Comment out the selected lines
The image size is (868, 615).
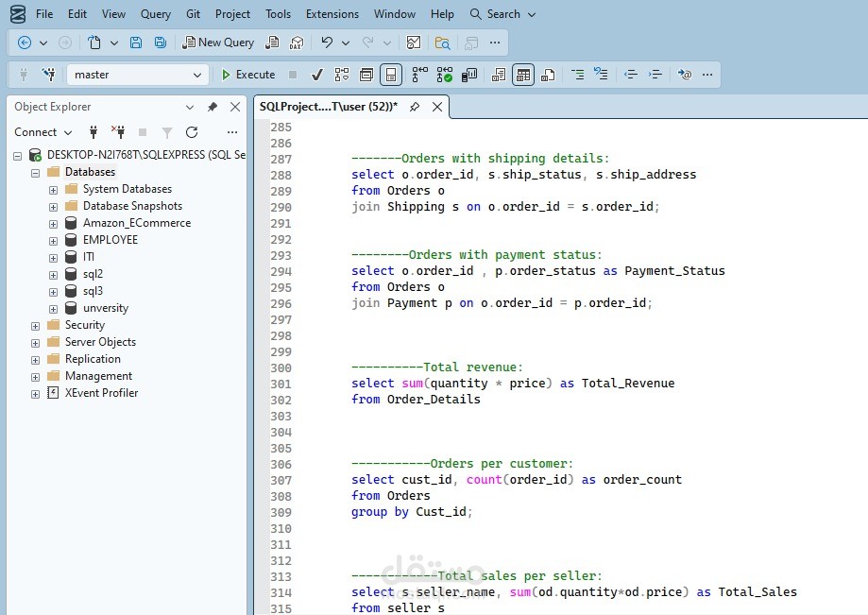click(x=575, y=75)
